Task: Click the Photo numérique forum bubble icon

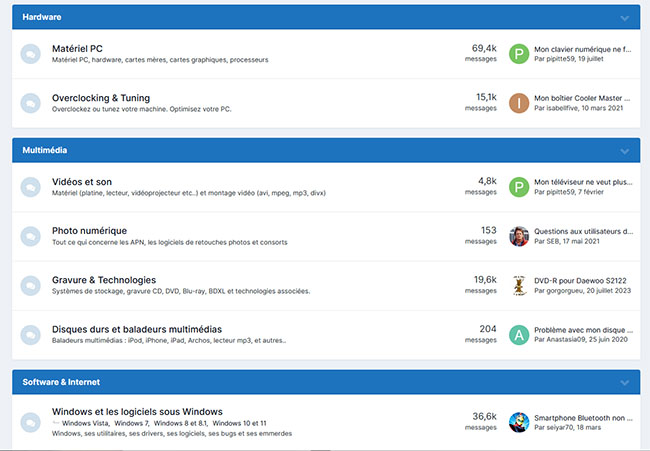Action: pyautogui.click(x=31, y=236)
